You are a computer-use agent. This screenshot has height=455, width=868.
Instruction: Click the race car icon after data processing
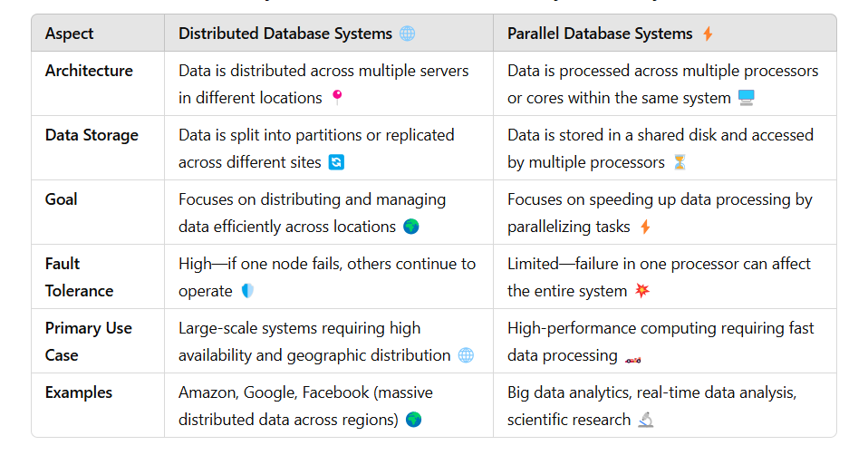632,360
